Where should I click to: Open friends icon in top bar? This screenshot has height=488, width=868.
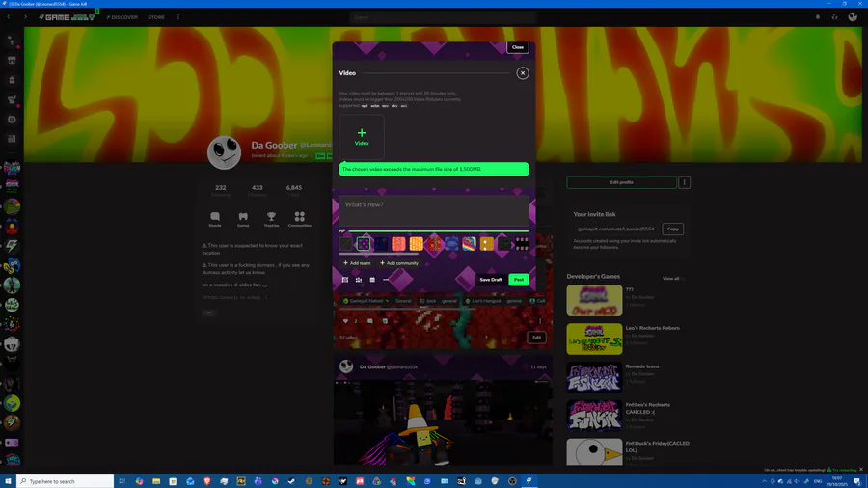pyautogui.click(x=834, y=17)
